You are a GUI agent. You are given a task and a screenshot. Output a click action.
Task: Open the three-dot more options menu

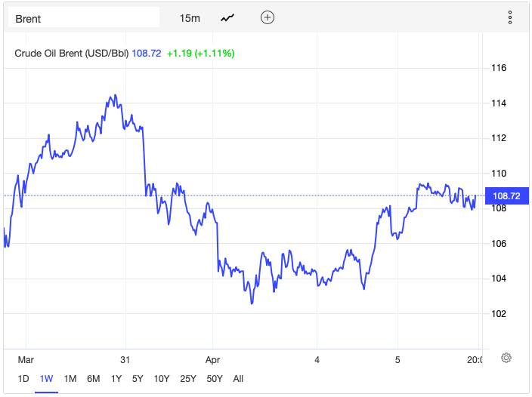click(510, 18)
